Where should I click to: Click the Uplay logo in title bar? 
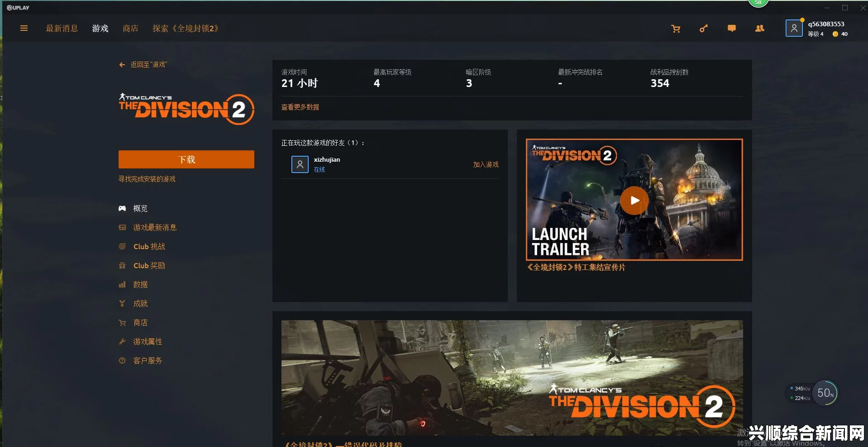[18, 8]
